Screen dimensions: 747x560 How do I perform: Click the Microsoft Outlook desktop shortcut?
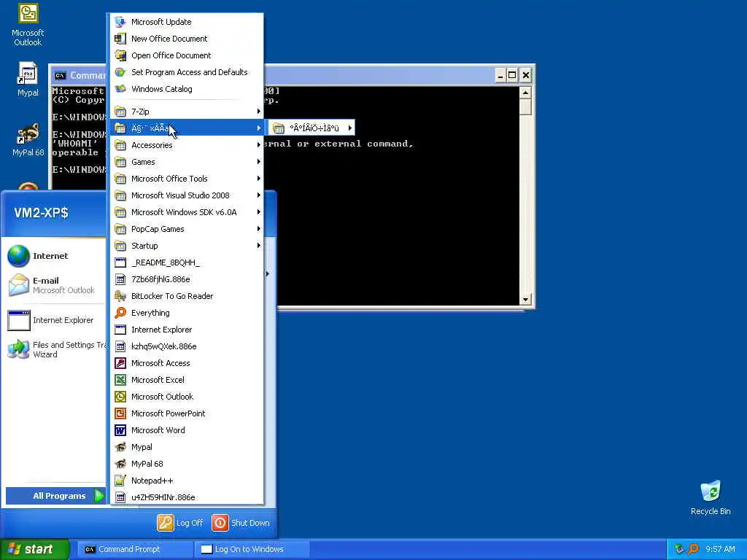coord(28,25)
